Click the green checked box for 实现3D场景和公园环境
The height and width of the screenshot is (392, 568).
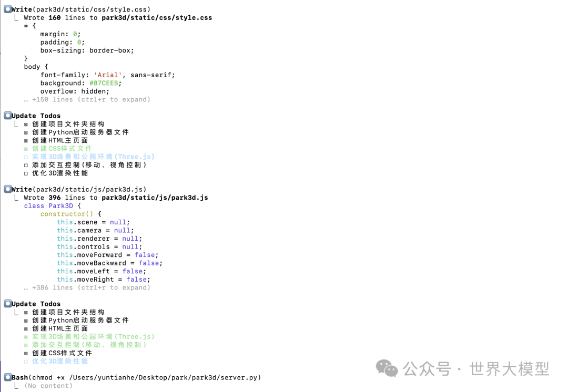26,337
